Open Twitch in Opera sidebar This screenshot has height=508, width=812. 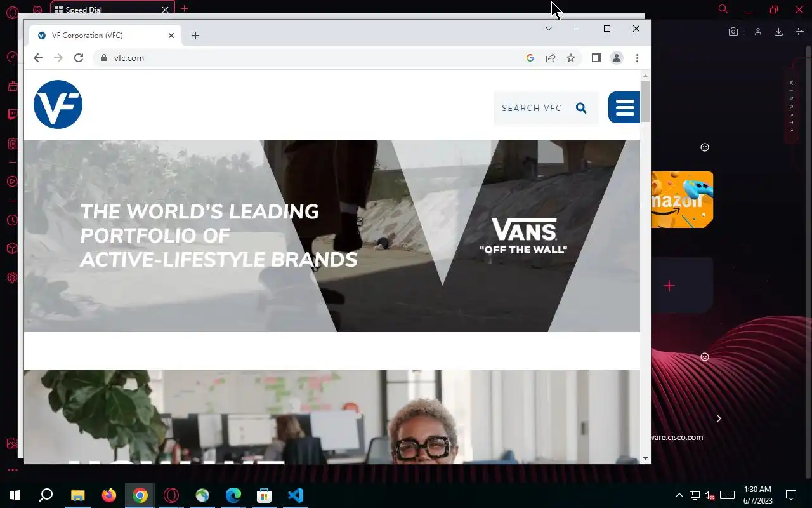pos(12,115)
